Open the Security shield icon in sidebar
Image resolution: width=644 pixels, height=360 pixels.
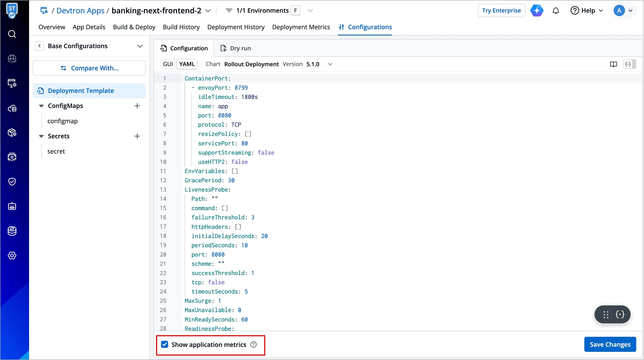click(x=12, y=182)
